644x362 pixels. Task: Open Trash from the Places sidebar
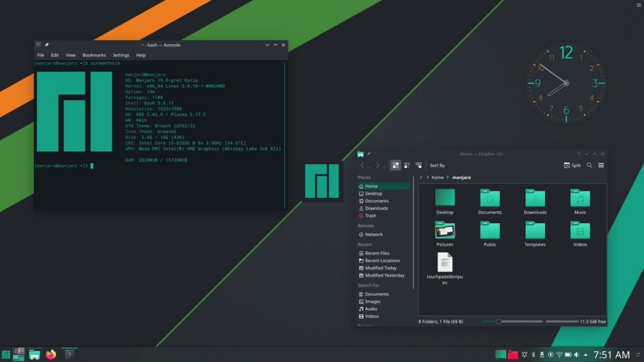(369, 216)
